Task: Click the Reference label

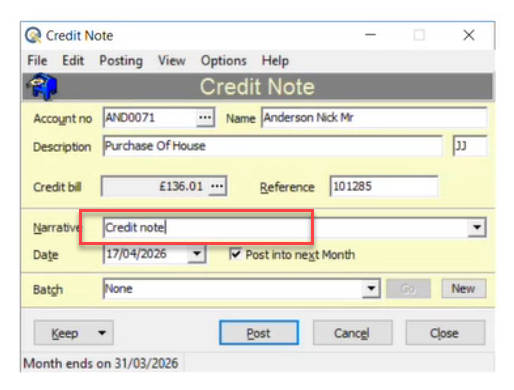Action: [287, 187]
